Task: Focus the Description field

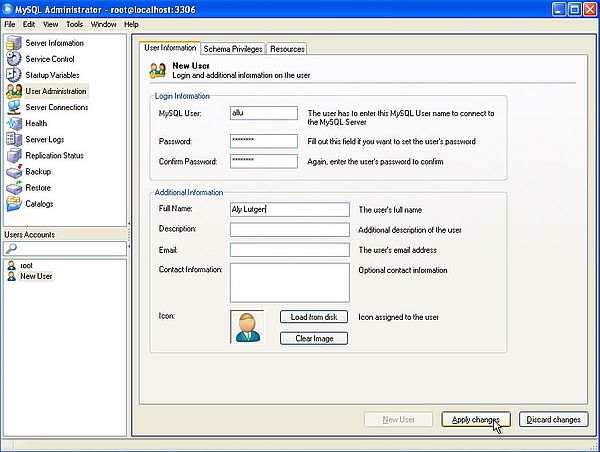Action: point(290,230)
